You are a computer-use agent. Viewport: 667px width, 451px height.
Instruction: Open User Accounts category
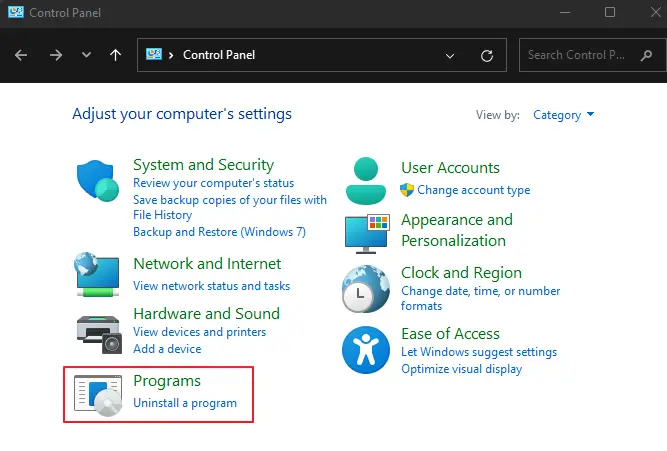(x=450, y=168)
